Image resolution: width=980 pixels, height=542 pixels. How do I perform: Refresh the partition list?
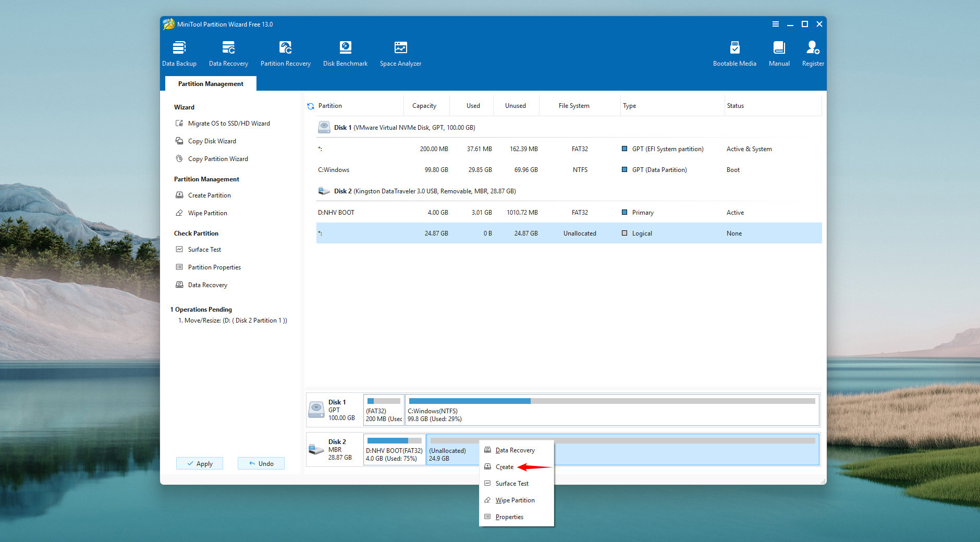coord(311,106)
